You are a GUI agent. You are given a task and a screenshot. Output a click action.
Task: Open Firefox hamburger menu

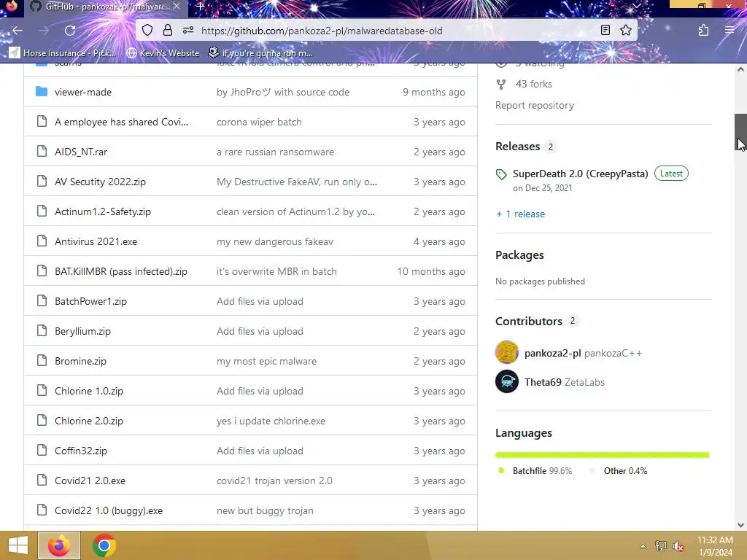[729, 31]
